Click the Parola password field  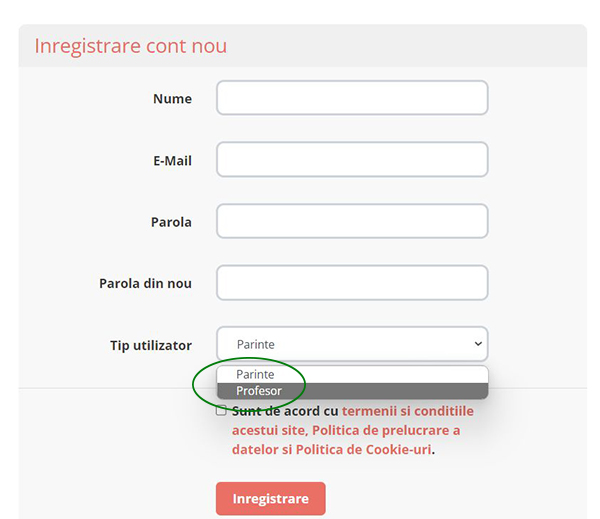point(352,221)
